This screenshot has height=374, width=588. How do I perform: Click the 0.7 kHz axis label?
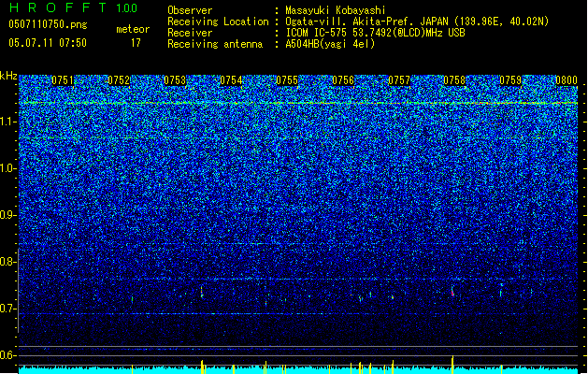coord(7,309)
